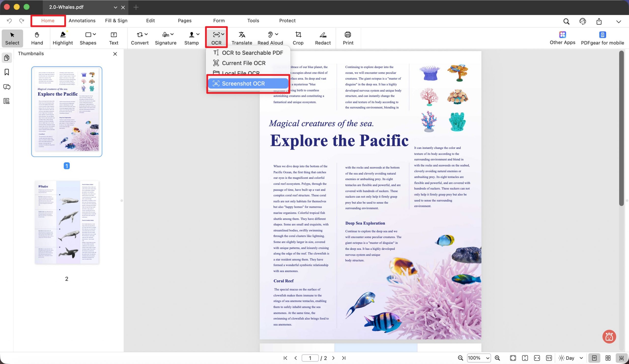This screenshot has height=364, width=629.
Task: Choose Screenshot OCR
Action: (x=248, y=84)
